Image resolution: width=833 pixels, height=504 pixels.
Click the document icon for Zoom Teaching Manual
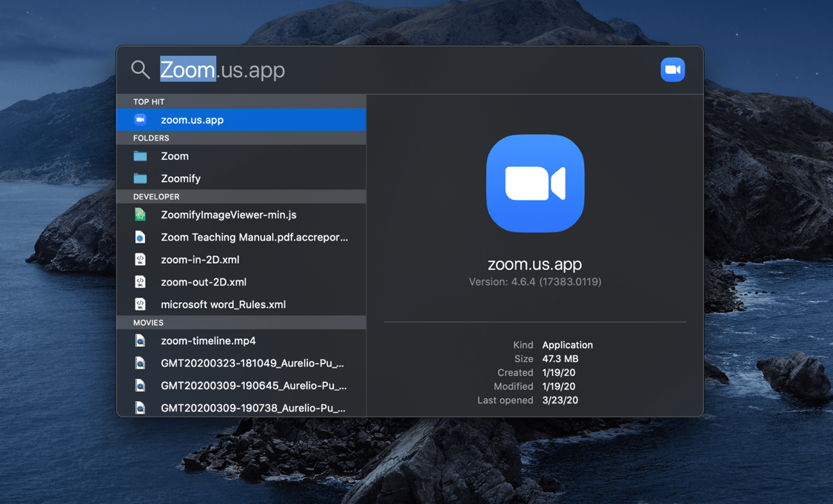pos(140,237)
